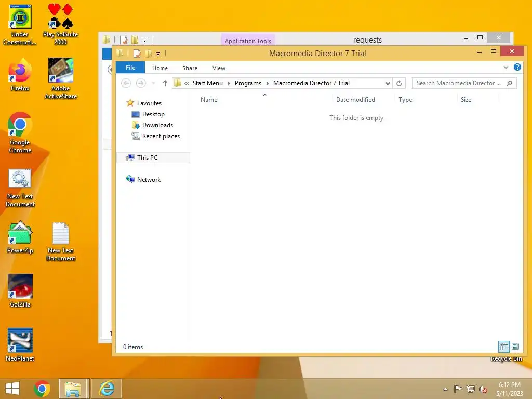Click the Application Tools tab in requests window
The image size is (532, 399).
coord(248,41)
